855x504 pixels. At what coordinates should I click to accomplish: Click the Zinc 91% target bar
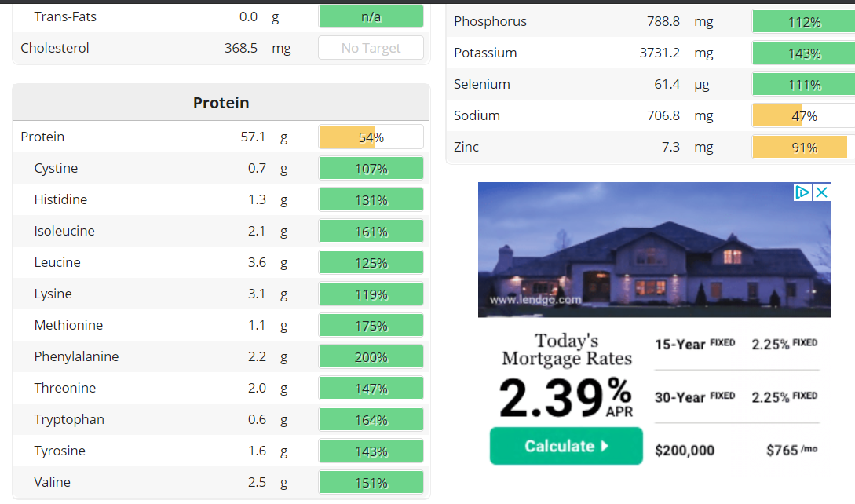point(804,148)
